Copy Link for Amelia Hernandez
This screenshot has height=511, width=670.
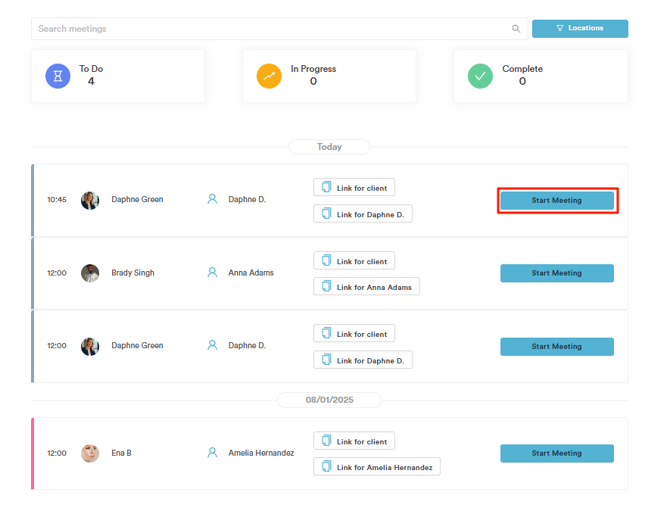coord(377,467)
